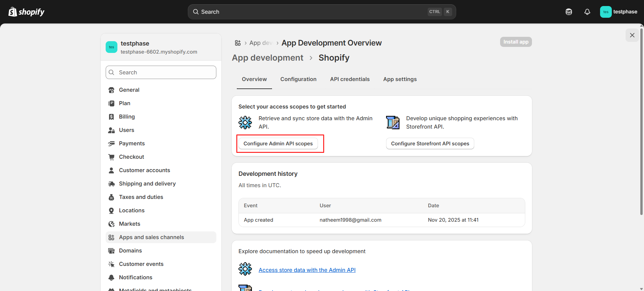Click the Billing icon in sidebar
The image size is (644, 291).
[111, 117]
